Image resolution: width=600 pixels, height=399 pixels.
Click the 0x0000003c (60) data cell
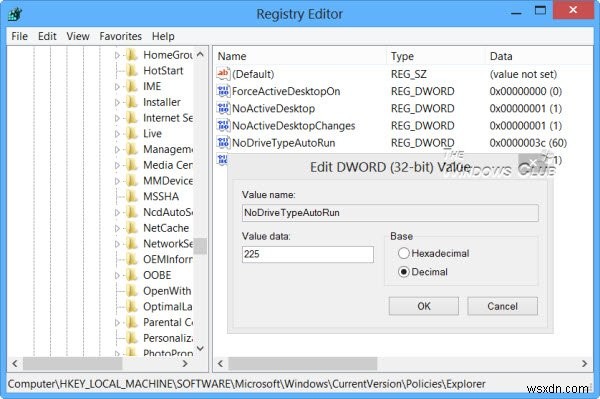[x=528, y=143]
